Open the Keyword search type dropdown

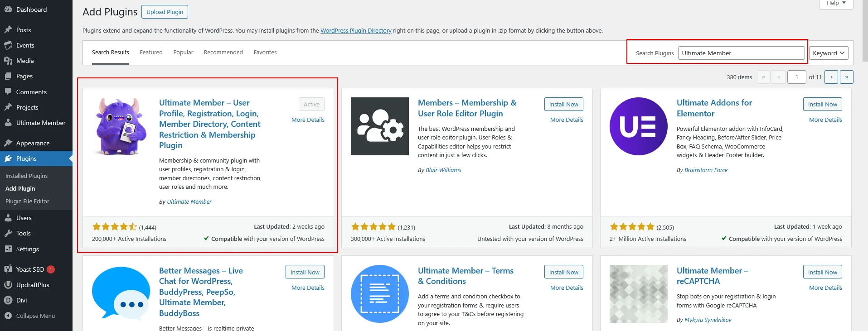829,53
